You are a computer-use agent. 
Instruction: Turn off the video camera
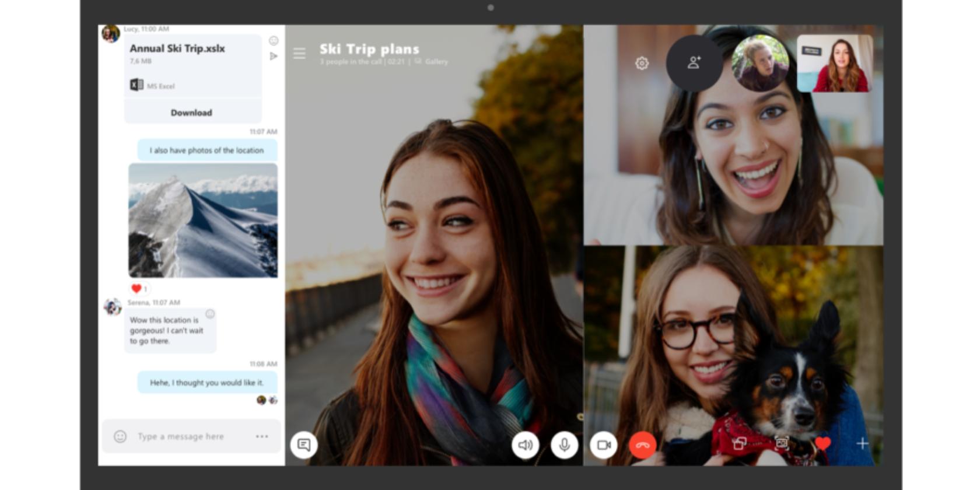click(x=604, y=445)
